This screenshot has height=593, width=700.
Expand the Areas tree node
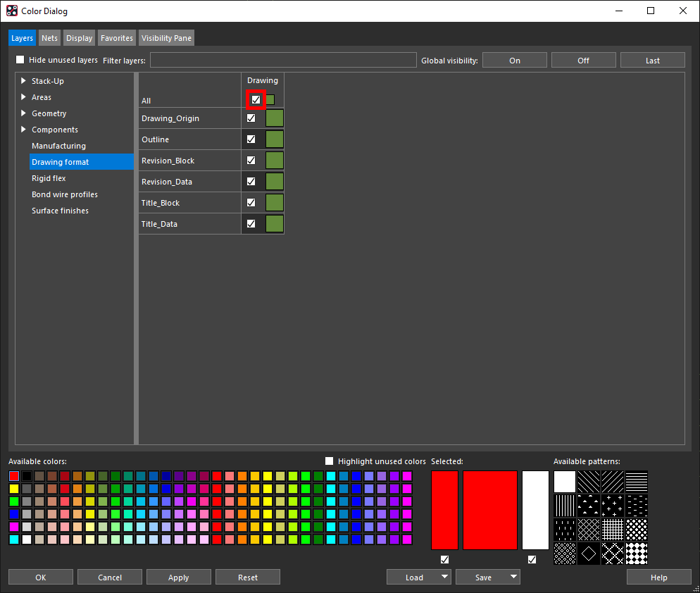pos(24,97)
